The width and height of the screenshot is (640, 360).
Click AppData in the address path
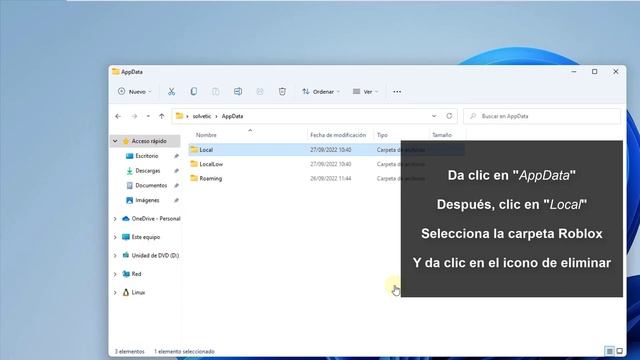(232, 116)
